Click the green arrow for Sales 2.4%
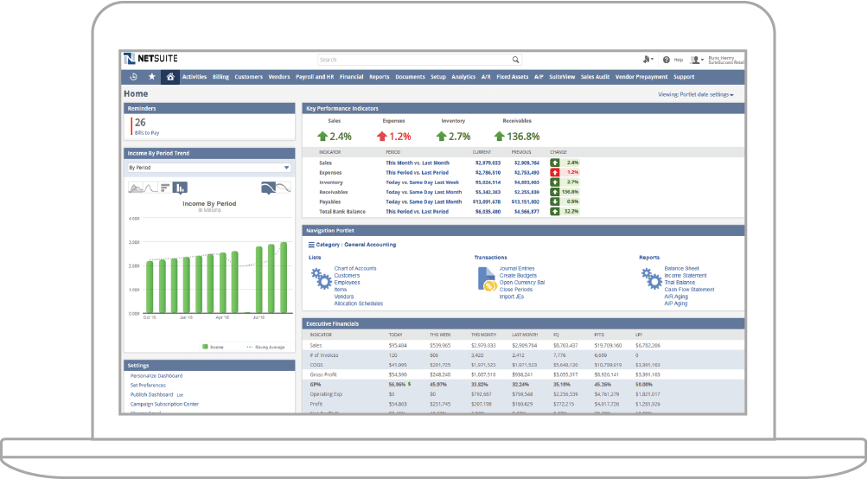Image resolution: width=868 pixels, height=479 pixels. pyautogui.click(x=322, y=137)
